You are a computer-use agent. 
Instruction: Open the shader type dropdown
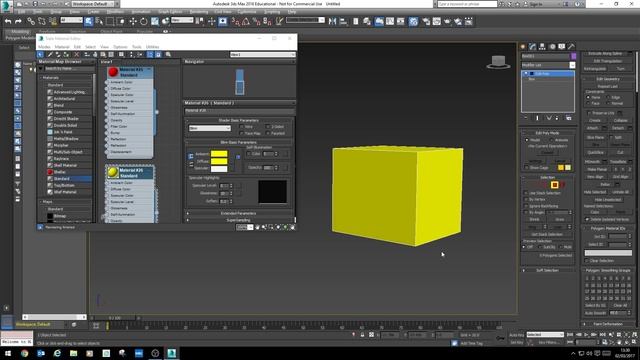point(209,128)
